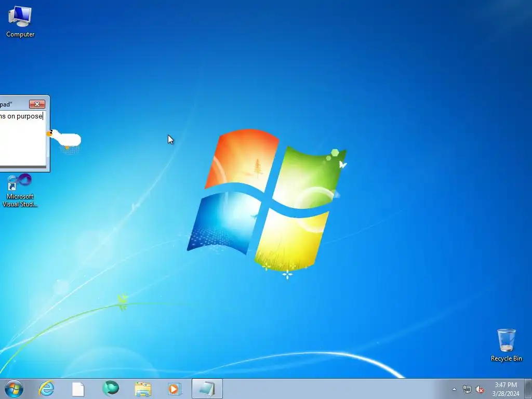Switch to the Notepad taskbar button
This screenshot has width=532, height=399.
point(207,389)
